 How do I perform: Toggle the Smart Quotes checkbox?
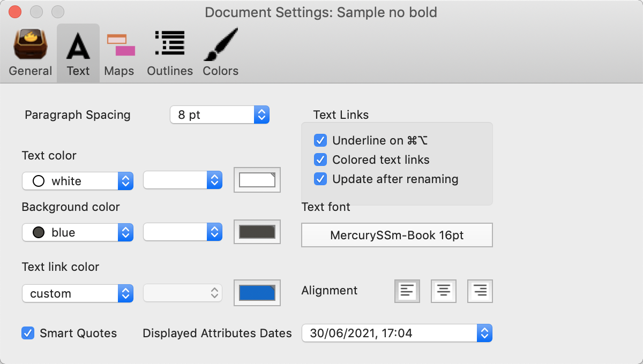coord(28,333)
